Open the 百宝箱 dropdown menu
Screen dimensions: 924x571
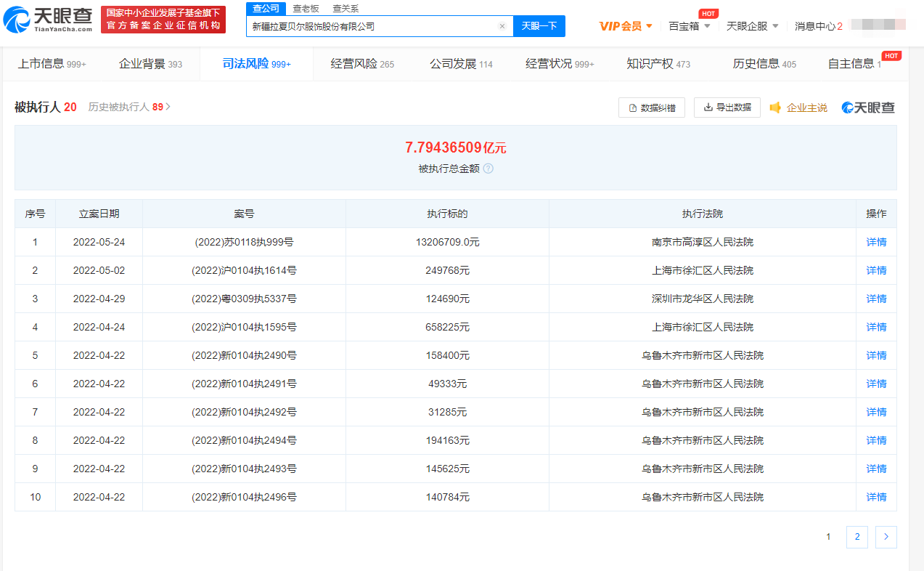pyautogui.click(x=688, y=26)
